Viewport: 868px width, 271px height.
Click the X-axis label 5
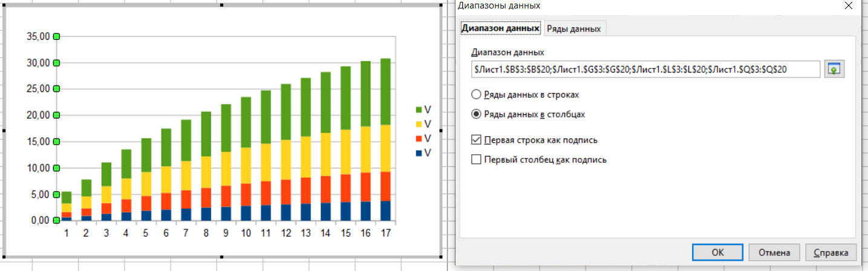(146, 233)
